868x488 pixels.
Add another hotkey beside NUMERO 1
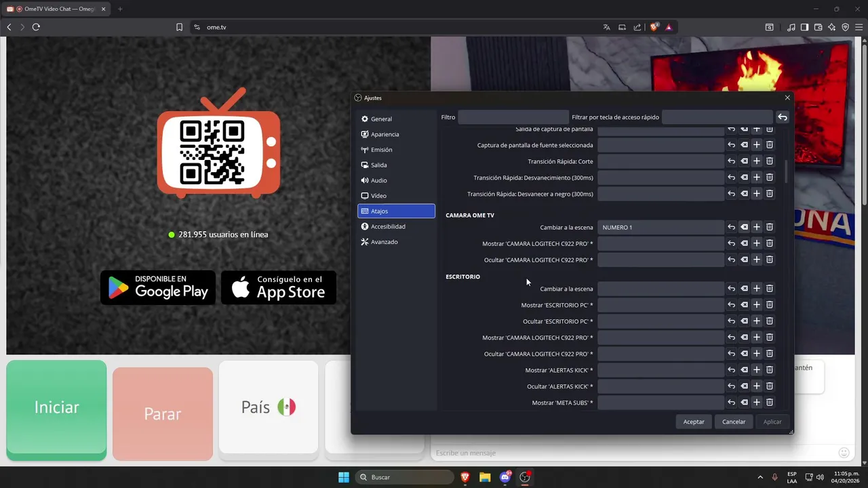[757, 227]
